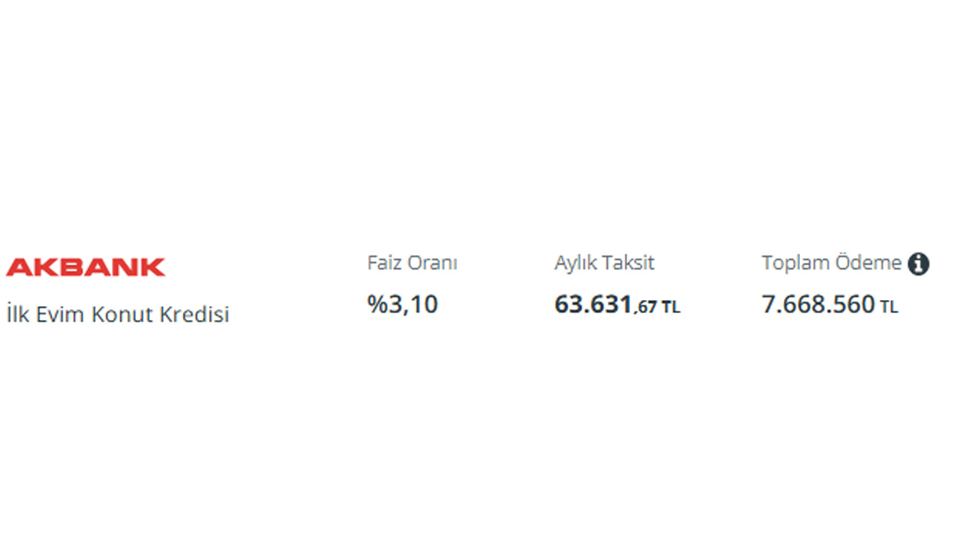The height and width of the screenshot is (551, 980).
Task: Click the Aylık Taksit label
Action: 604,263
